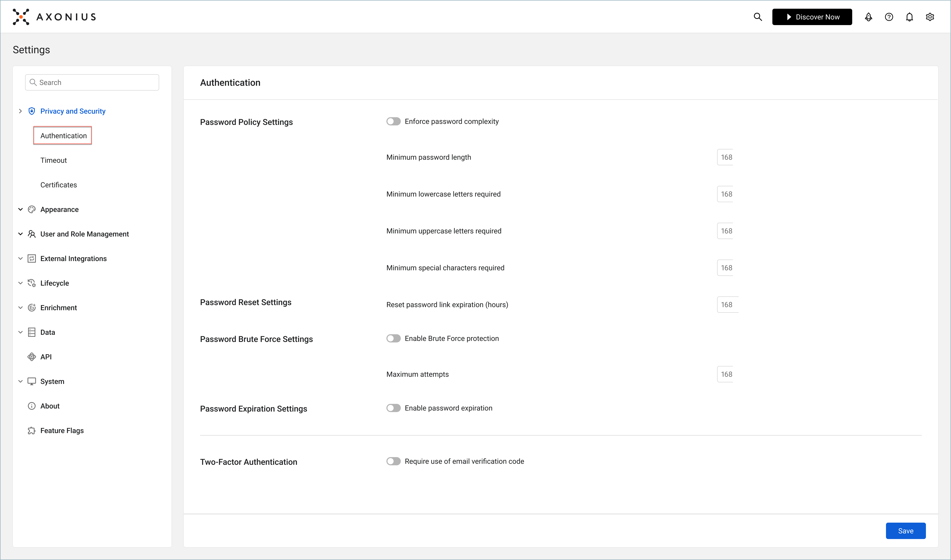This screenshot has height=560, width=951.
Task: Click the rocket icon next to Discover Now
Action: [x=868, y=17]
